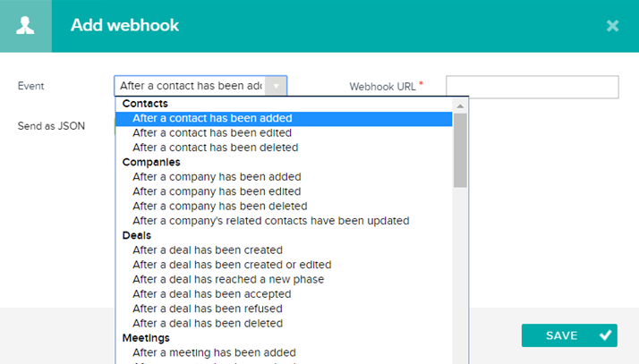The height and width of the screenshot is (364, 639).
Task: Choose 'After a deal has been accepted'
Action: [x=212, y=294]
